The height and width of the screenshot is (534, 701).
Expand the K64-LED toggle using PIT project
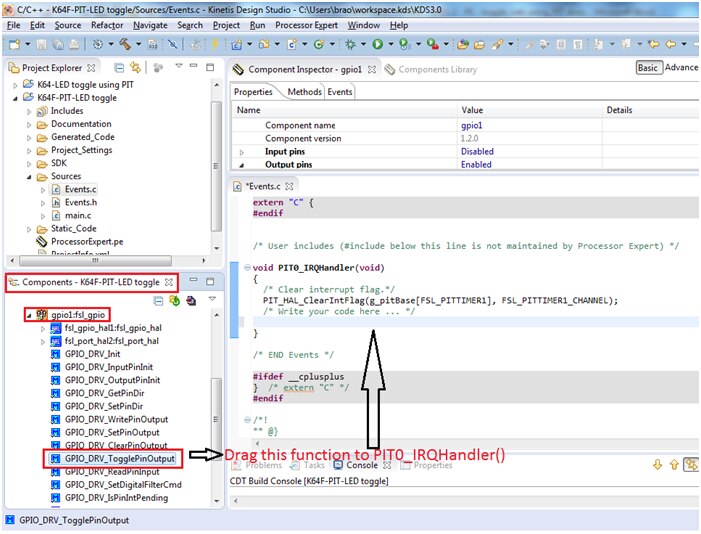coord(15,85)
